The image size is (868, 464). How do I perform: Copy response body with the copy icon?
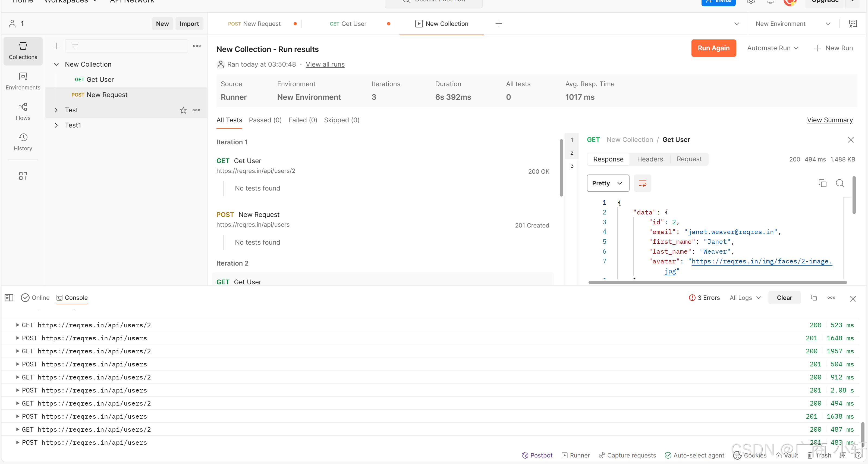[x=822, y=183]
